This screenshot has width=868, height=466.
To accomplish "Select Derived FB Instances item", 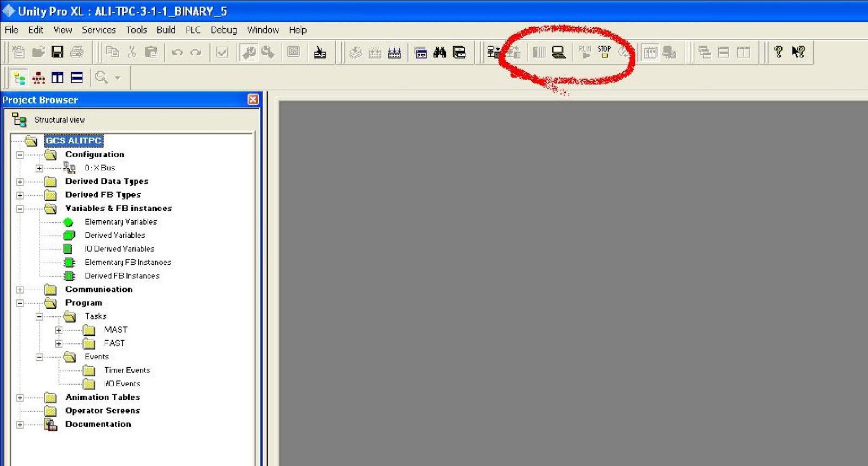I will pyautogui.click(x=122, y=276).
